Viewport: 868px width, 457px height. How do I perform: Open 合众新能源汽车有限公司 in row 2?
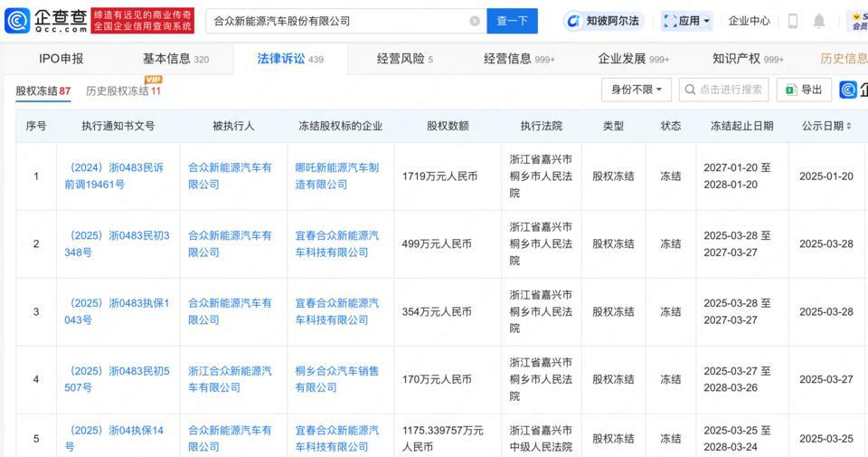pyautogui.click(x=230, y=243)
